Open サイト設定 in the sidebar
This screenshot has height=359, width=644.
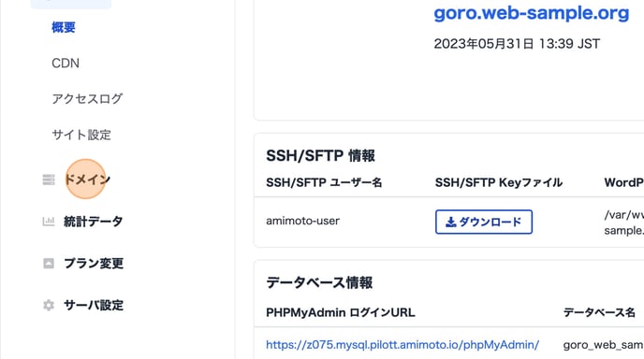click(x=81, y=135)
